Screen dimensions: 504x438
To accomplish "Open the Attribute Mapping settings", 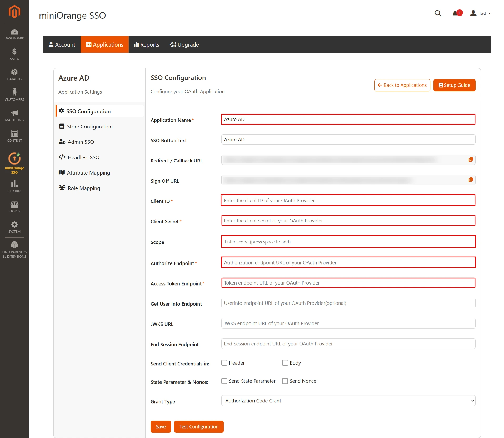I will point(88,172).
